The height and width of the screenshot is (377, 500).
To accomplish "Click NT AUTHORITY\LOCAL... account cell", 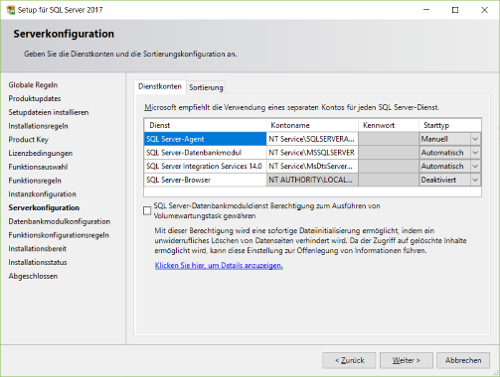I will (312, 180).
